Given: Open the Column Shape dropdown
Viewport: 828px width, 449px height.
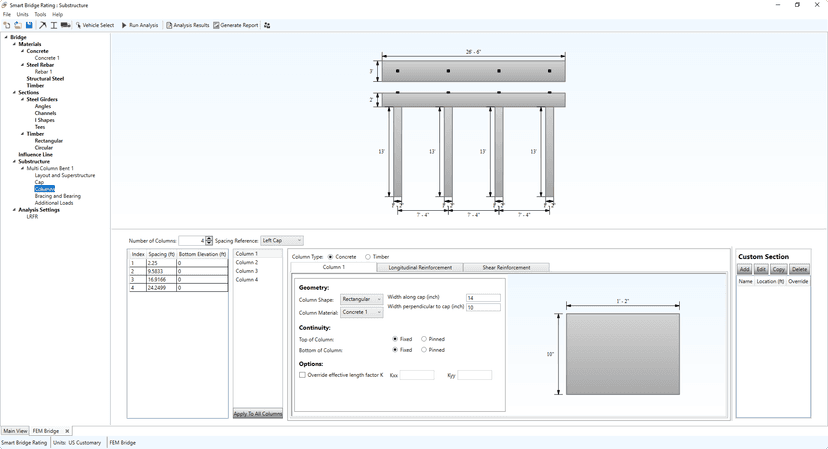Looking at the screenshot, I should point(361,299).
